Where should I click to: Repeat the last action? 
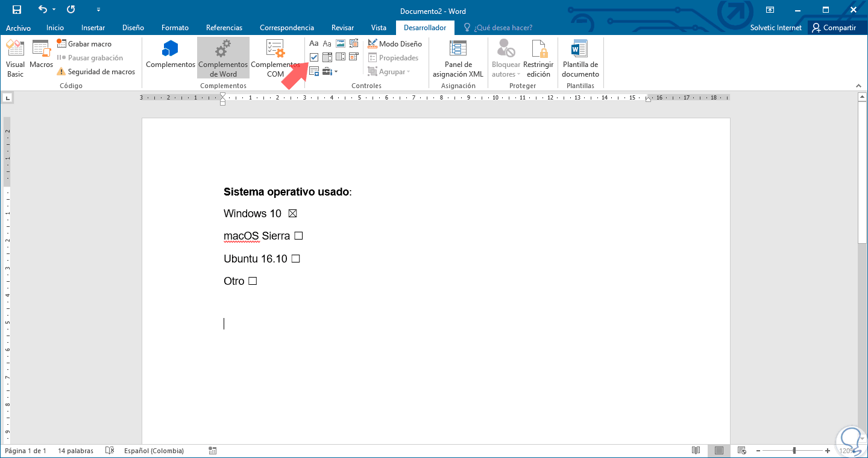(71, 10)
